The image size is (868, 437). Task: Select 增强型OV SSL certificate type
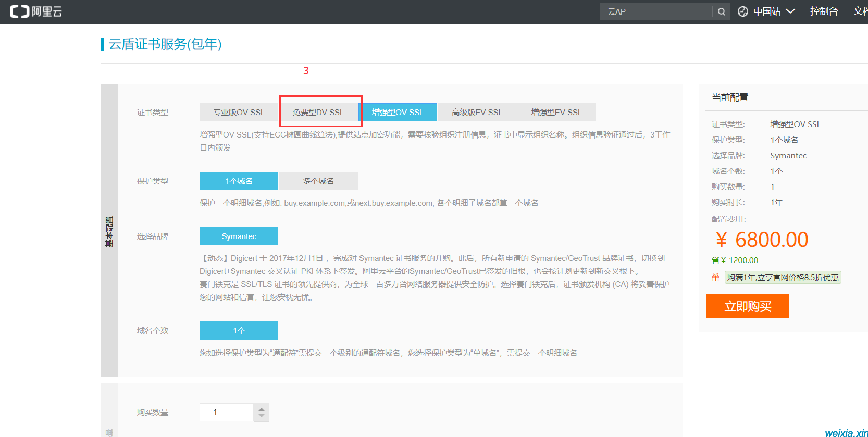pyautogui.click(x=398, y=112)
